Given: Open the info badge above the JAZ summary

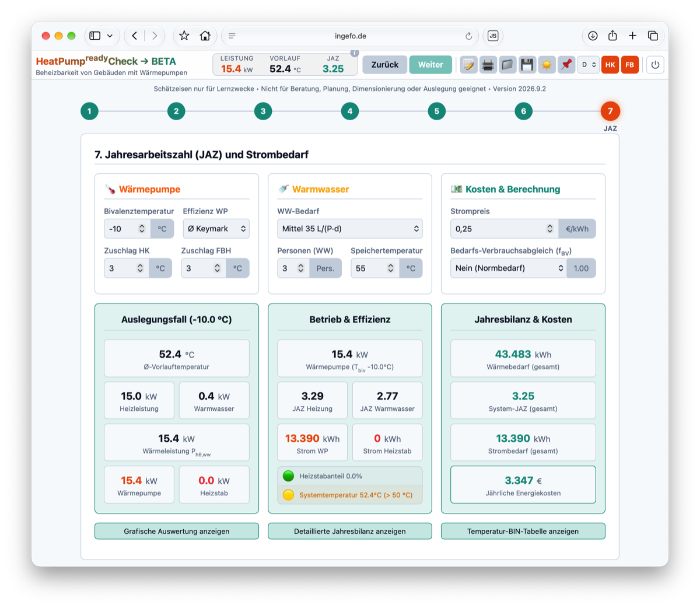Looking at the screenshot, I should 354,53.
